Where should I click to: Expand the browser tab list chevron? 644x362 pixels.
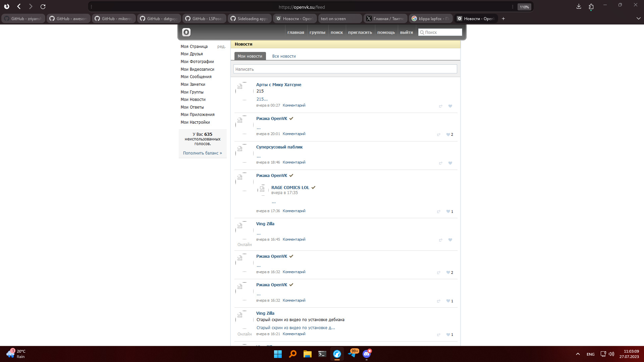[x=638, y=19]
